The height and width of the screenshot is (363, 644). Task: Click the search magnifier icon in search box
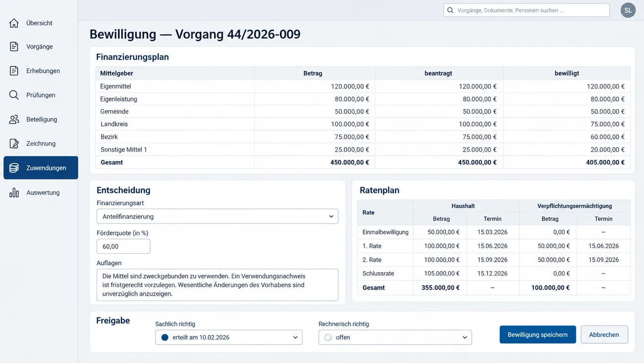pos(450,10)
